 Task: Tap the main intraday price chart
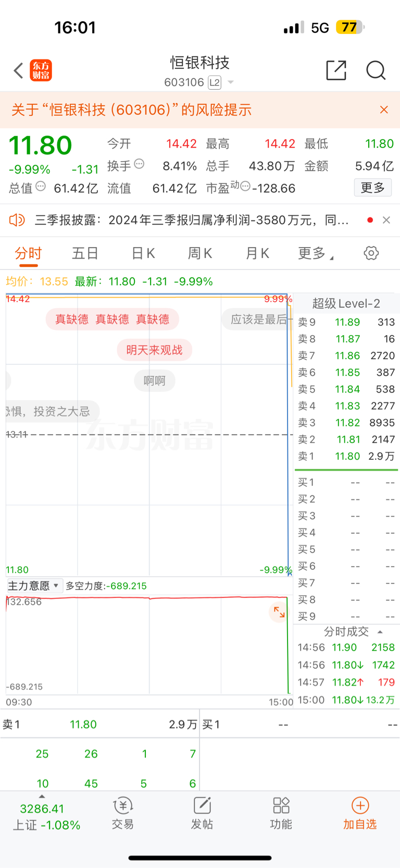pyautogui.click(x=148, y=435)
